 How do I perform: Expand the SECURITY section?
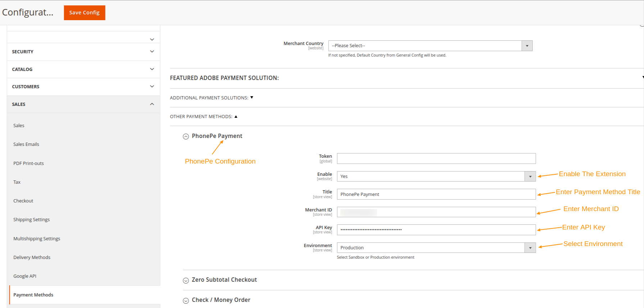[83, 52]
